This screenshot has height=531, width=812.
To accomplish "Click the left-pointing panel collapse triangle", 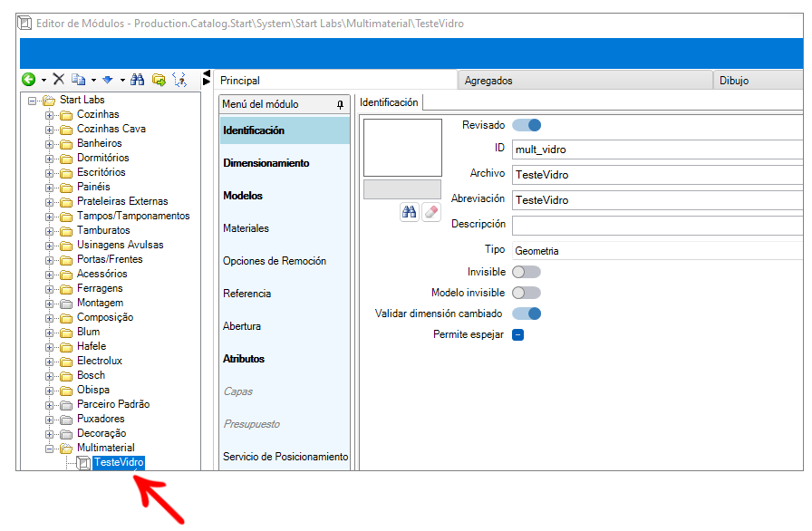I will pyautogui.click(x=207, y=73).
